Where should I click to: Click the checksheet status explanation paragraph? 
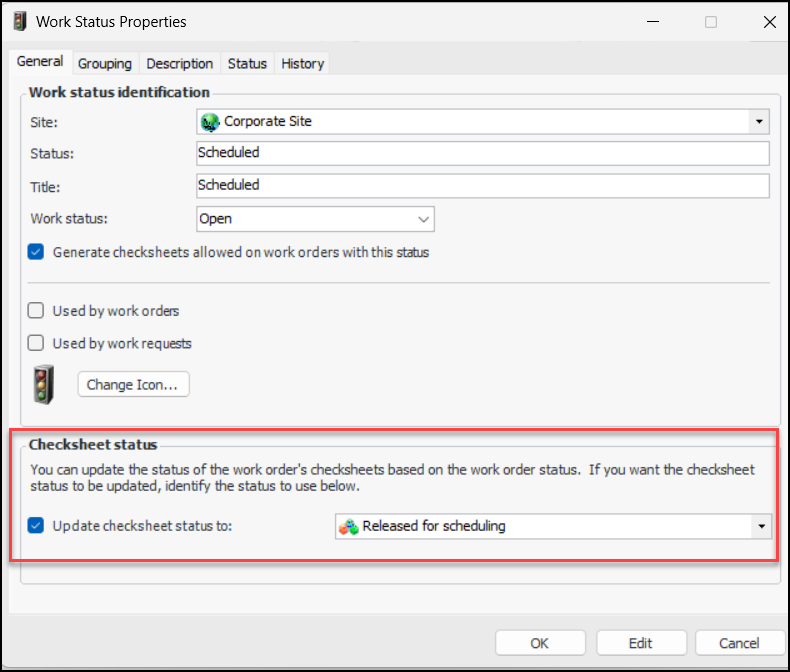click(x=392, y=478)
